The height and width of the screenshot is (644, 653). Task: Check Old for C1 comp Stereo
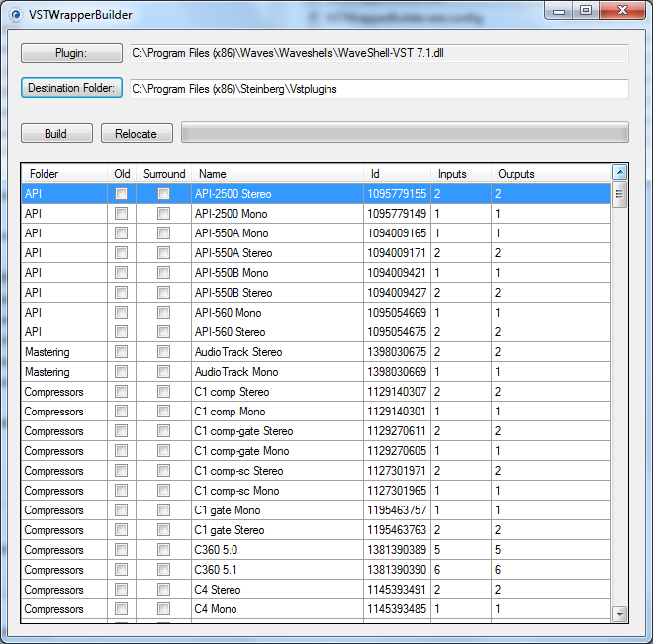pos(121,392)
